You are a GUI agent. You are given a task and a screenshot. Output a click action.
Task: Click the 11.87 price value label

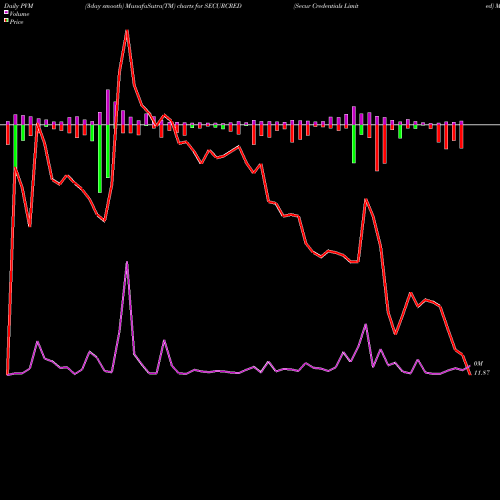pos(482,373)
